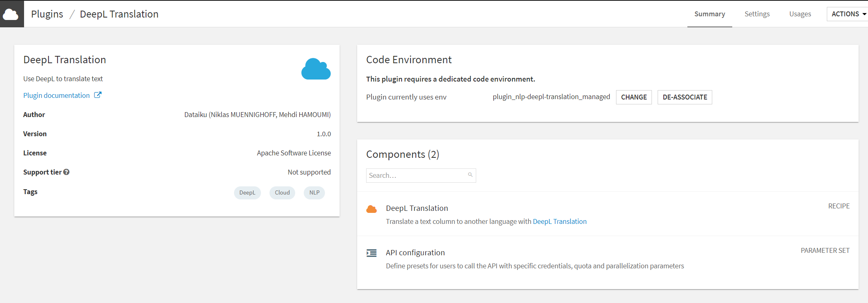Click the magnifier icon in Components search
Image resolution: width=868 pixels, height=303 pixels.
tap(470, 175)
